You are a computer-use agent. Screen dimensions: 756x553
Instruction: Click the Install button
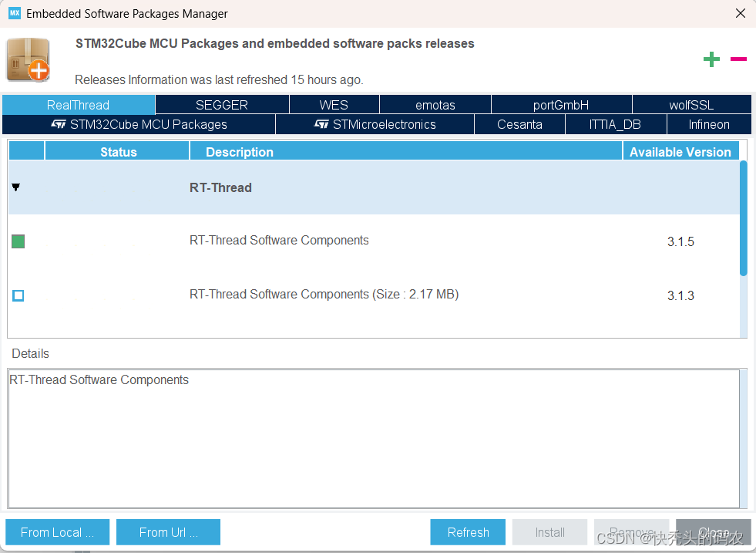tap(549, 532)
